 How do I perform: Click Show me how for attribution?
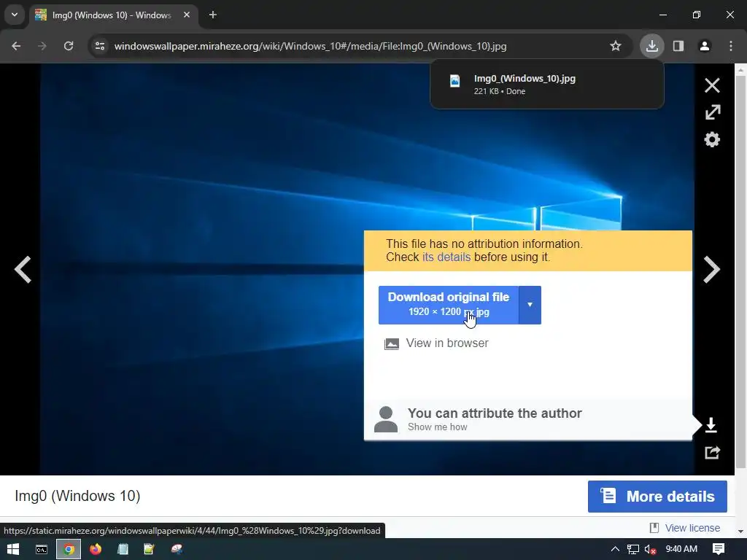click(x=438, y=427)
